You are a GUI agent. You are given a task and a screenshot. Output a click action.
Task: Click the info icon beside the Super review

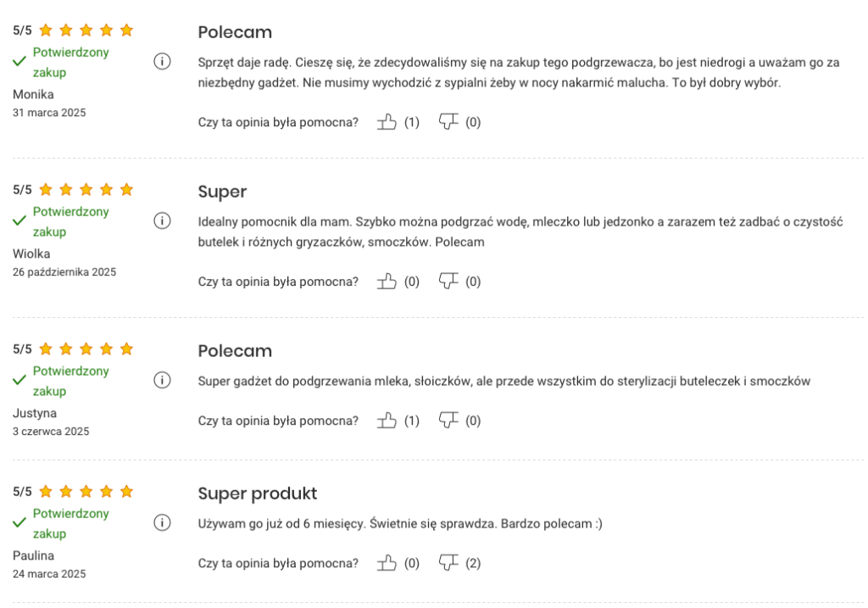point(163,220)
